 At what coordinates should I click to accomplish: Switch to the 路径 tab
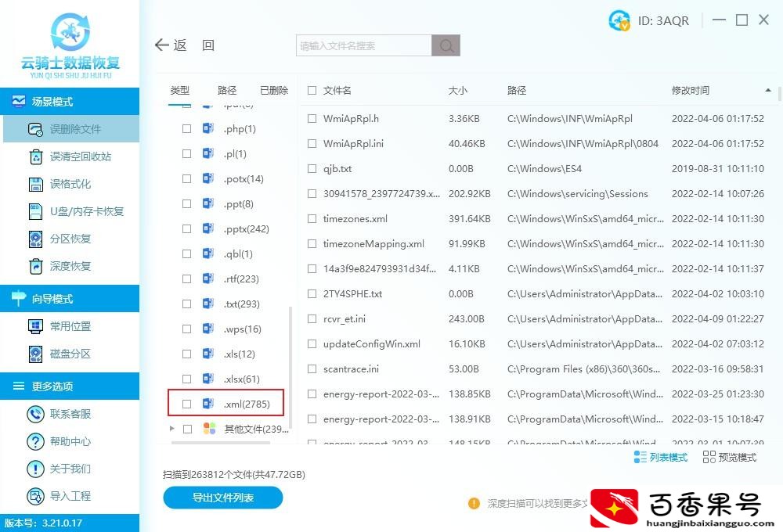[227, 90]
